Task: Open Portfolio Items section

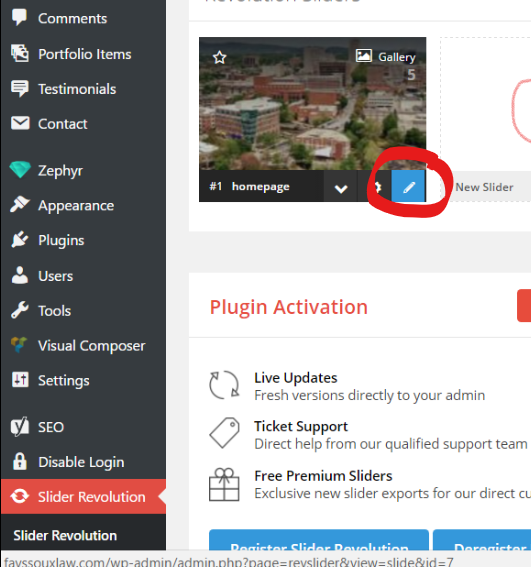Action: [x=84, y=54]
